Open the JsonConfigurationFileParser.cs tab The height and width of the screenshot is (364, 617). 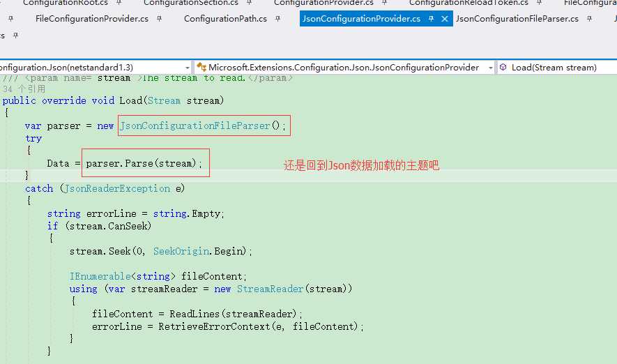click(517, 19)
